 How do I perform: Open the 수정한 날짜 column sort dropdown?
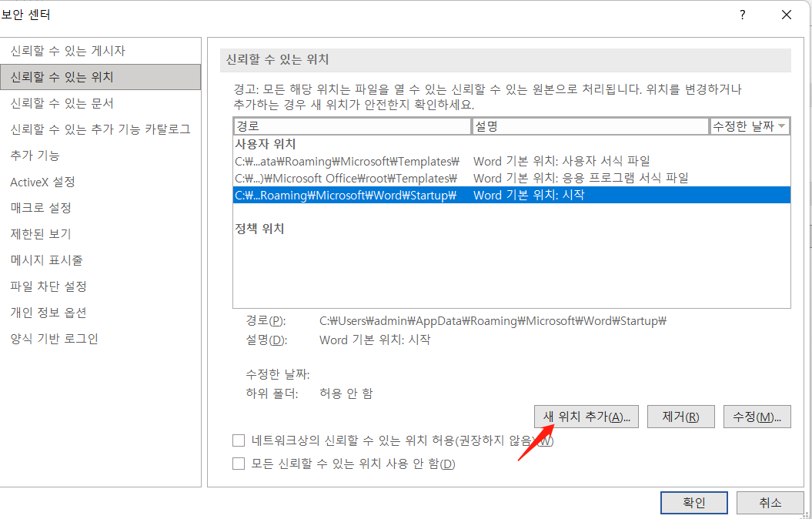(x=784, y=126)
